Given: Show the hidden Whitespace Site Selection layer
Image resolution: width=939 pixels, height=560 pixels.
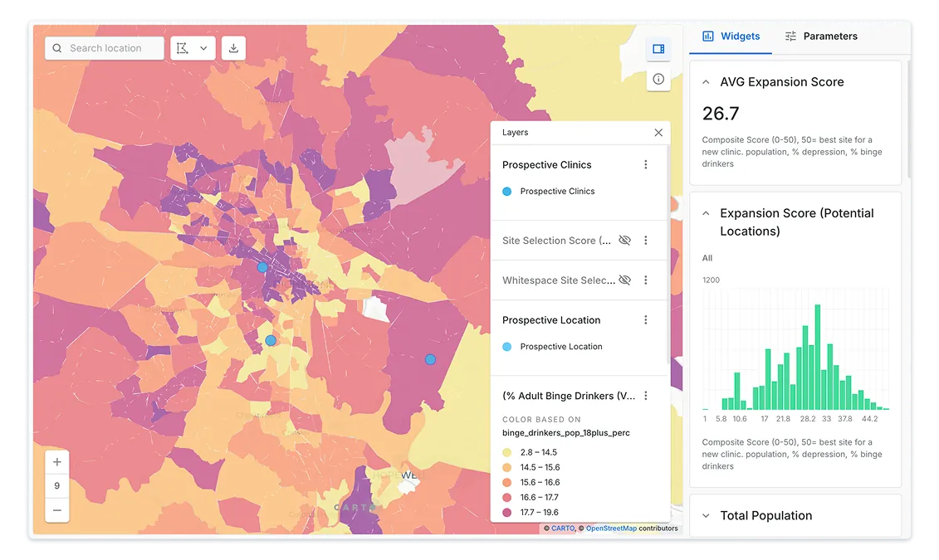Looking at the screenshot, I should 624,280.
